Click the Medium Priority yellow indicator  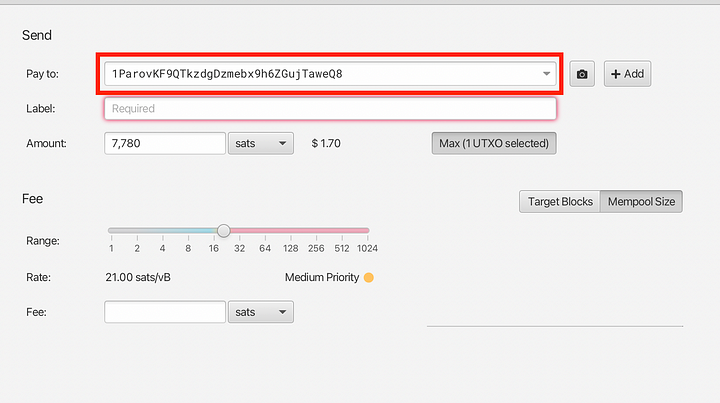pyautogui.click(x=369, y=277)
